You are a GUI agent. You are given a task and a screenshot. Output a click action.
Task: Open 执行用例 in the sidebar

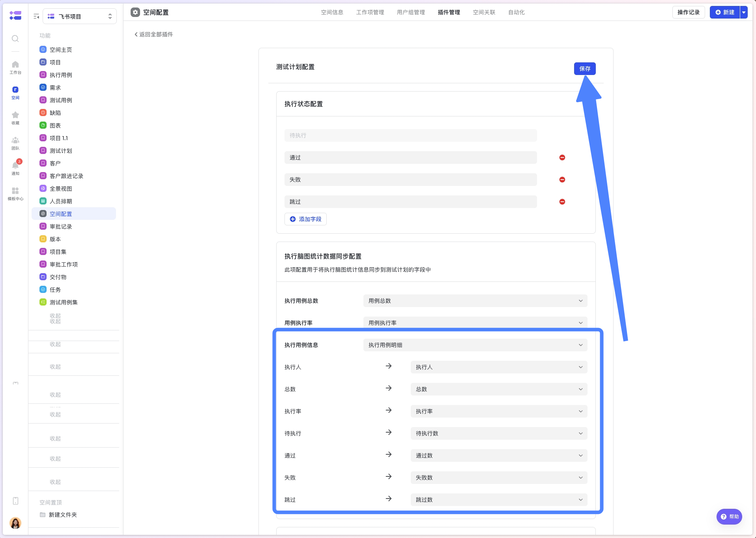[74, 75]
